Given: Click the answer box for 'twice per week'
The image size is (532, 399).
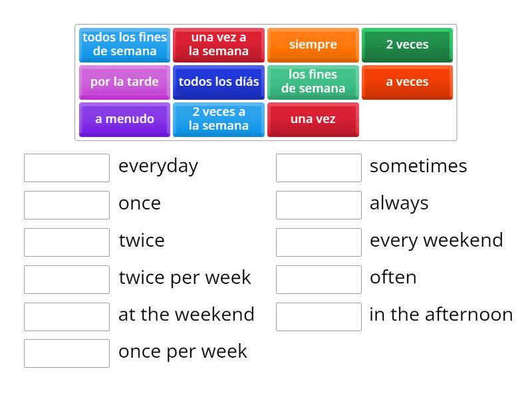Looking at the screenshot, I should (x=66, y=279).
